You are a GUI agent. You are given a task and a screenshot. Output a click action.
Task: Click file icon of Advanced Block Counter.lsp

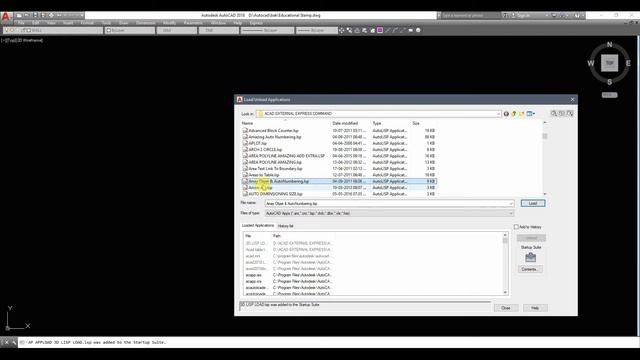point(245,130)
